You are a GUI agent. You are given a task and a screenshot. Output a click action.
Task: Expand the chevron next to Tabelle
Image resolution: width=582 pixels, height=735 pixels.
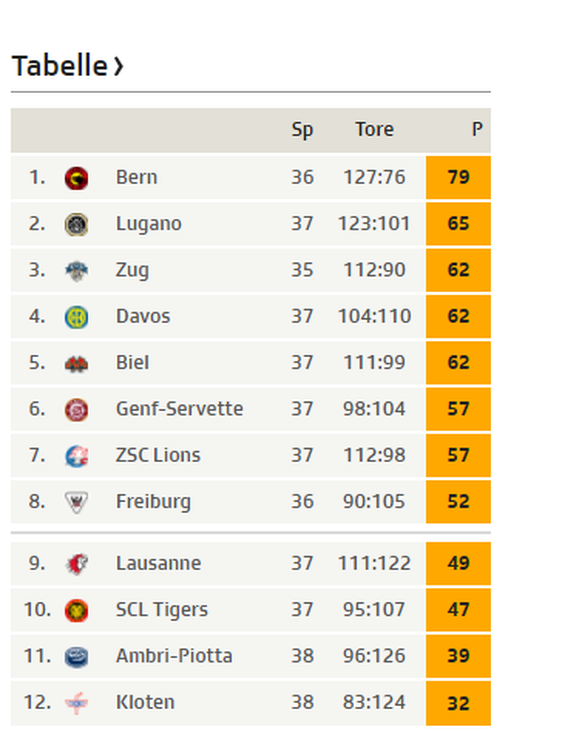click(119, 67)
